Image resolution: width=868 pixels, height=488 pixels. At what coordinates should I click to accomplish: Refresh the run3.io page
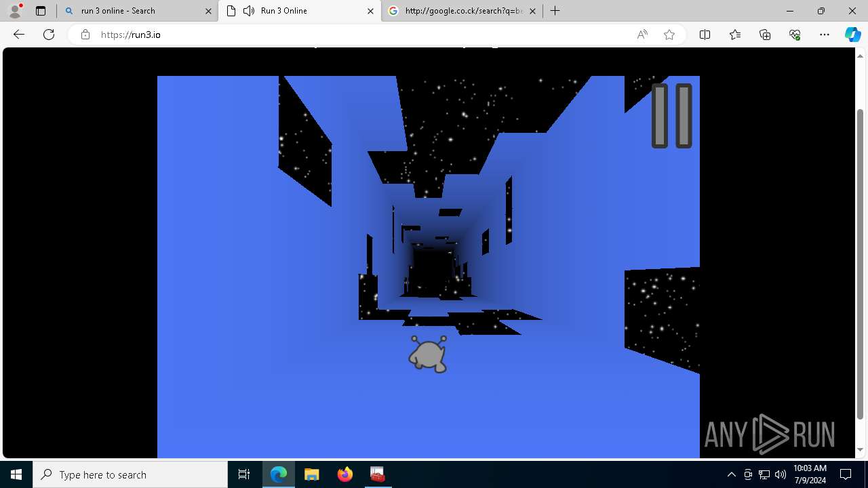point(49,35)
